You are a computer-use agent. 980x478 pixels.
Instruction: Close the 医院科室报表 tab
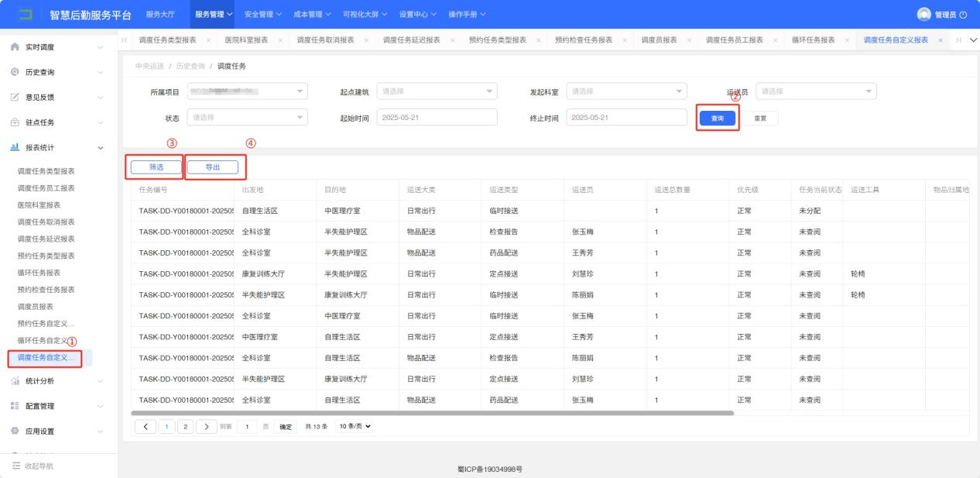(x=279, y=40)
